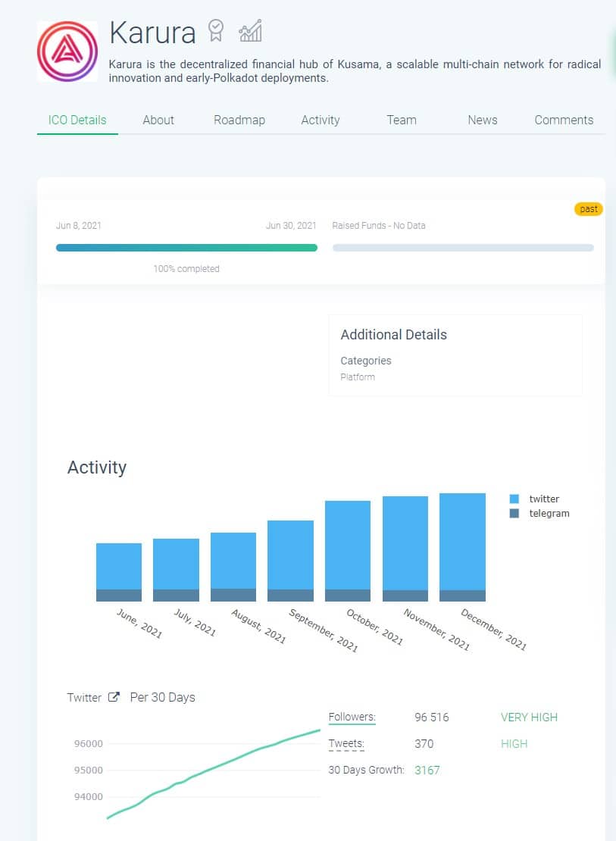Click the June, 2021 activity bar
This screenshot has width=616, height=841.
(119, 571)
